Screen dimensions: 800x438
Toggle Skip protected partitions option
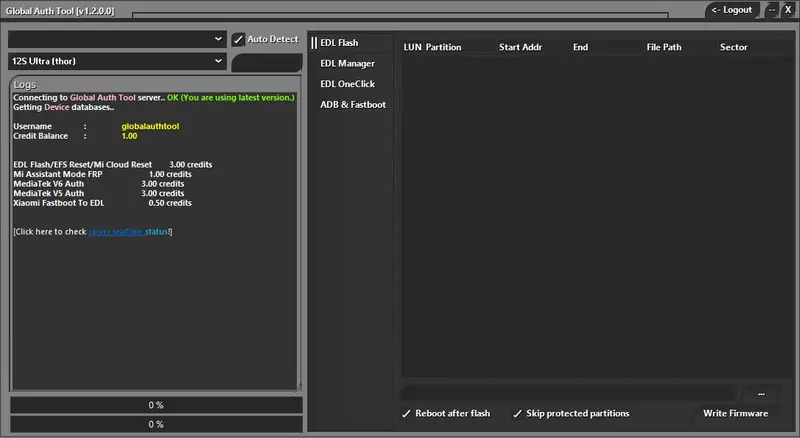pyautogui.click(x=517, y=414)
